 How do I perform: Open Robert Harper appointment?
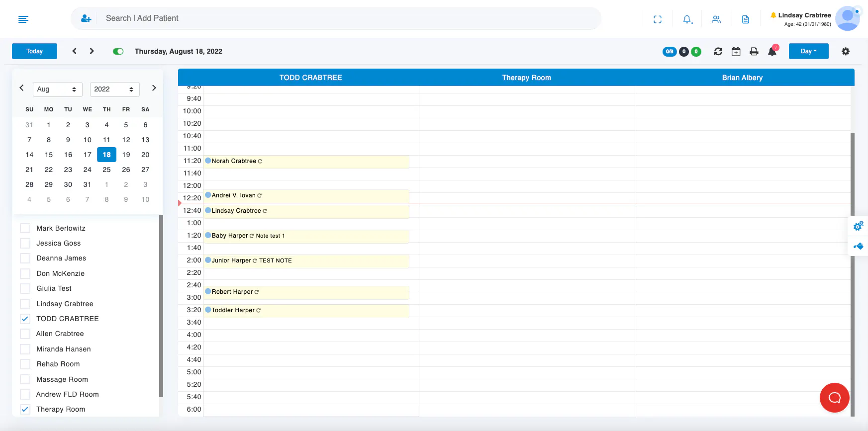pos(306,293)
